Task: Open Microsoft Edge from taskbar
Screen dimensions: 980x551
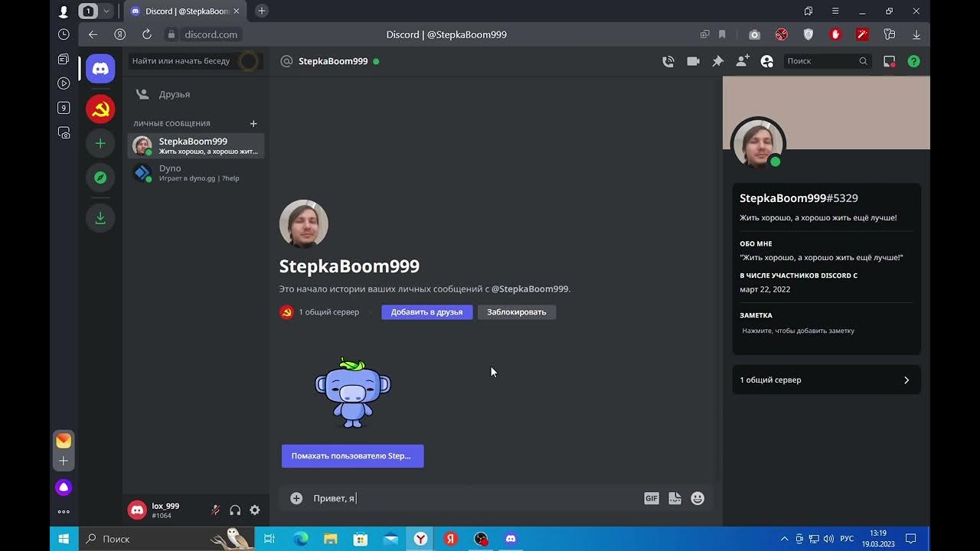Action: (x=300, y=539)
